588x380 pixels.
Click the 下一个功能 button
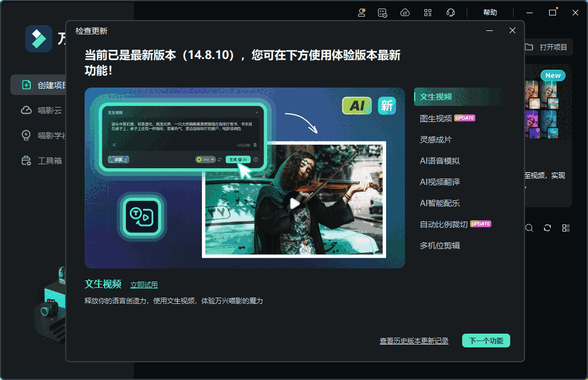coord(486,340)
